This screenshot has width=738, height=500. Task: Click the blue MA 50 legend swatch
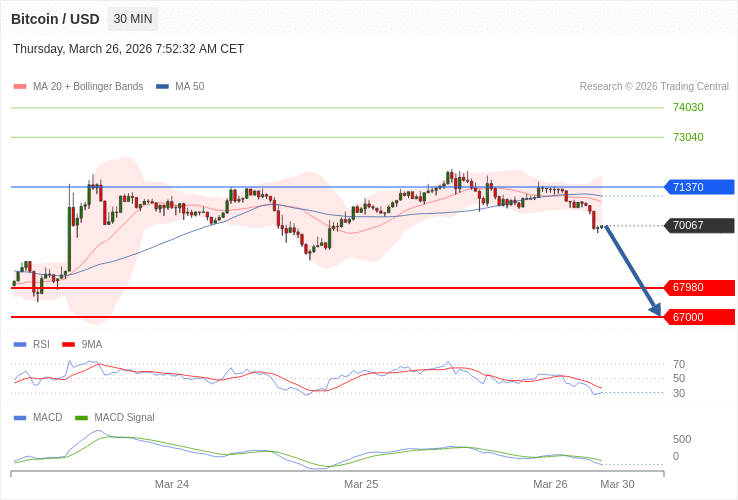[x=162, y=87]
